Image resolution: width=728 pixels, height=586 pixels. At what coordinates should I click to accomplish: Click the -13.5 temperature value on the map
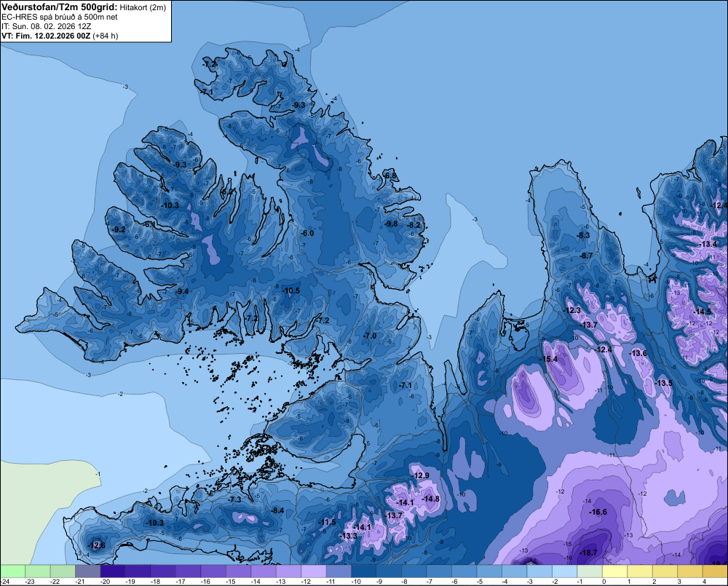coord(664,383)
